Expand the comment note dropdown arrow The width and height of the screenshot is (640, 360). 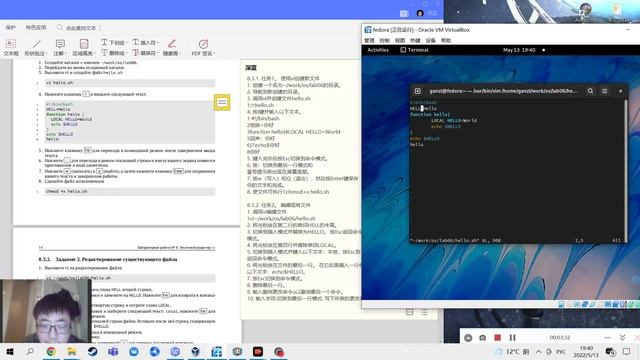[66, 53]
